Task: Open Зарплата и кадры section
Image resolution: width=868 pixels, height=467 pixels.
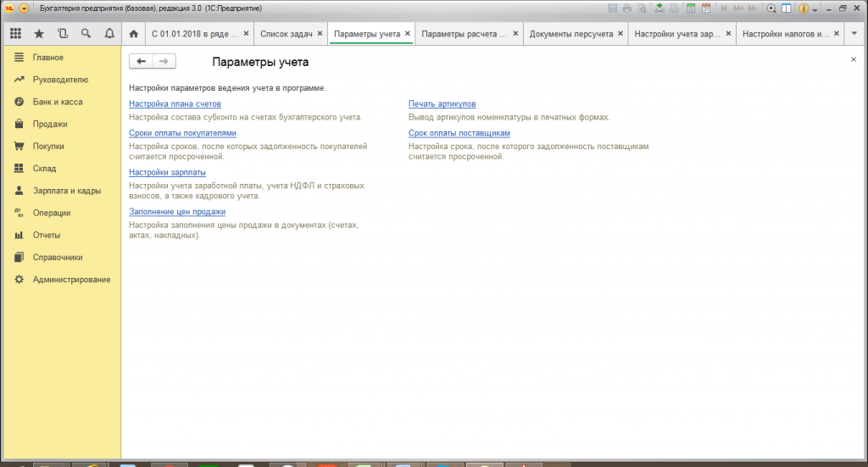Action: (x=67, y=191)
